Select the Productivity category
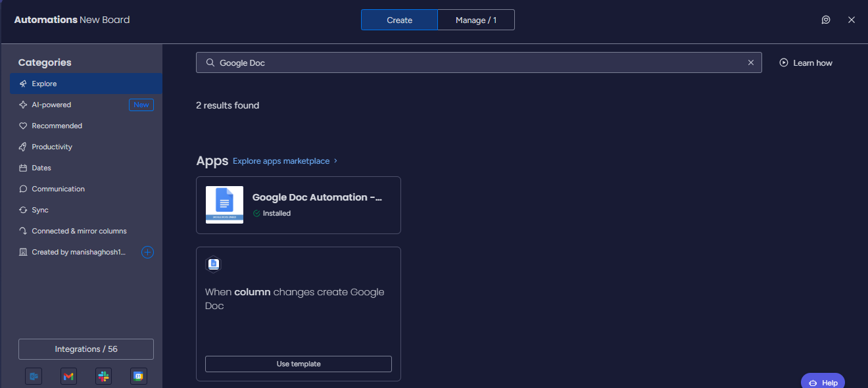The width and height of the screenshot is (868, 388). pyautogui.click(x=52, y=147)
